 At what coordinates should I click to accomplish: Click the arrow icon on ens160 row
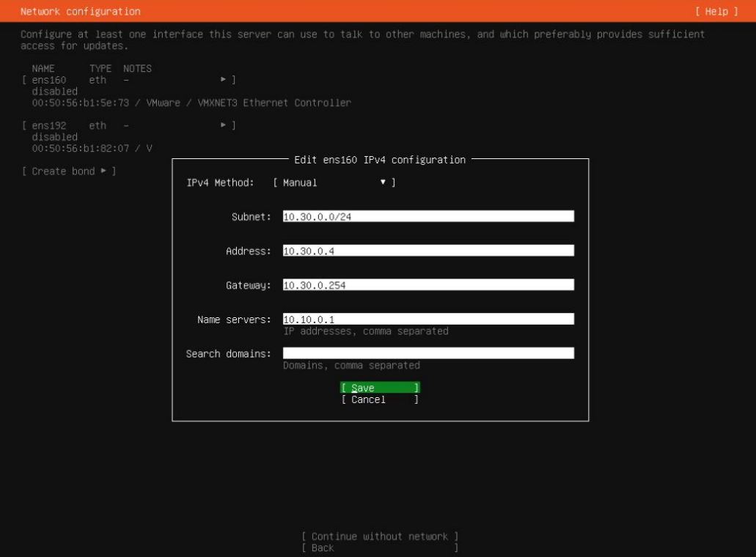point(223,80)
